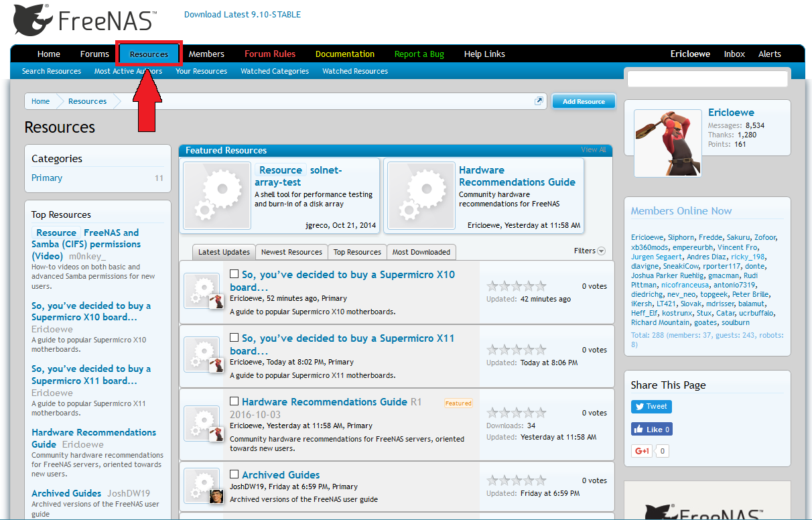Open Report a Bug link
Image resolution: width=812 pixels, height=520 pixels.
419,54
